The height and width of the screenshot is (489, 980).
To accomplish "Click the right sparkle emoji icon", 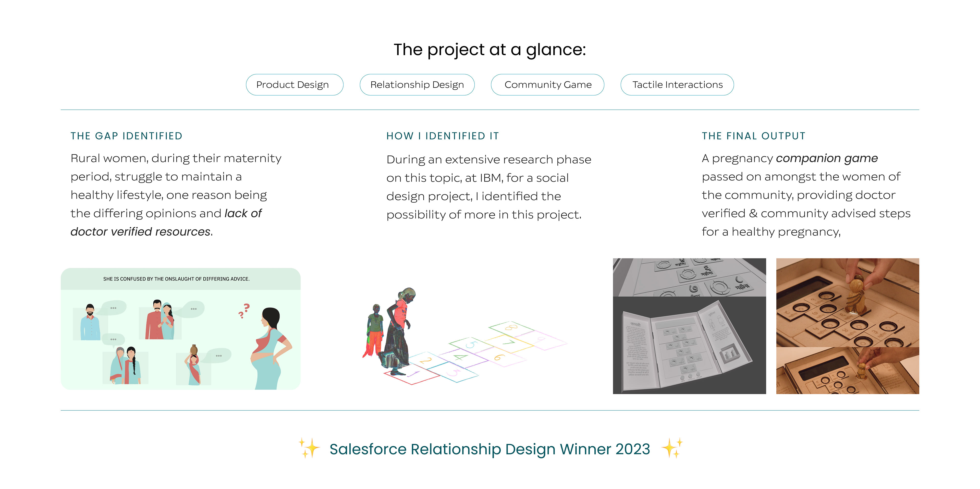I will [672, 447].
